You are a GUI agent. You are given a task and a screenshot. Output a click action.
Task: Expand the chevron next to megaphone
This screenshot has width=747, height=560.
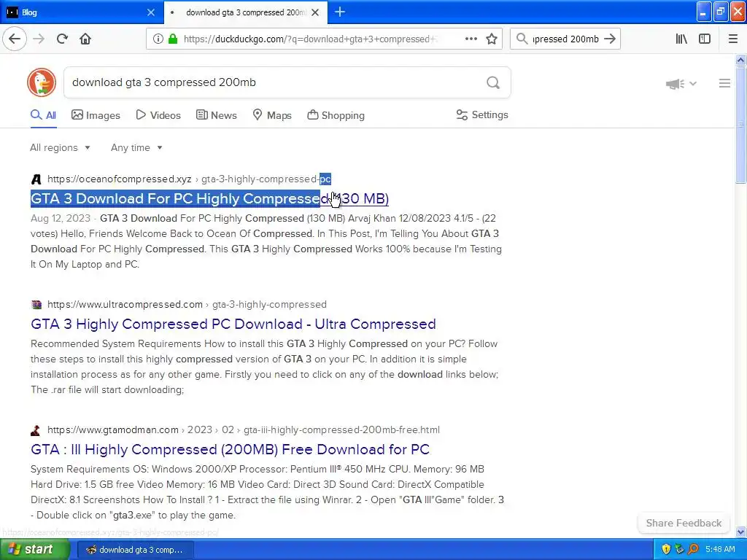(x=693, y=84)
